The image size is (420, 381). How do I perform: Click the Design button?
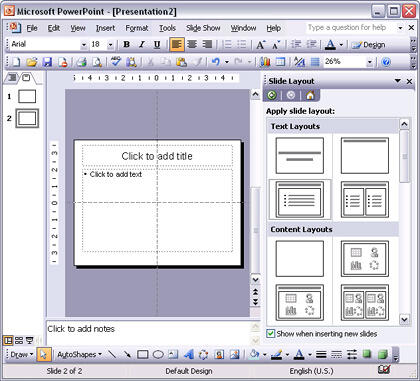click(368, 45)
